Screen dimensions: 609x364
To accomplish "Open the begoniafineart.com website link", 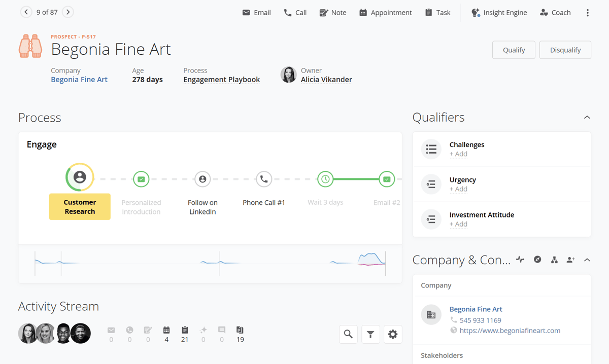I will pyautogui.click(x=510, y=331).
